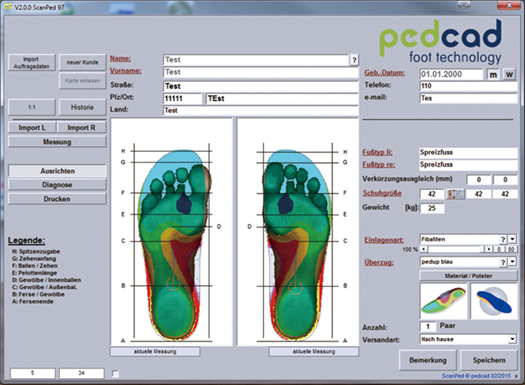This screenshot has height=385, width=525.
Task: Expand the Überzug cover dropdown
Action: [x=512, y=262]
